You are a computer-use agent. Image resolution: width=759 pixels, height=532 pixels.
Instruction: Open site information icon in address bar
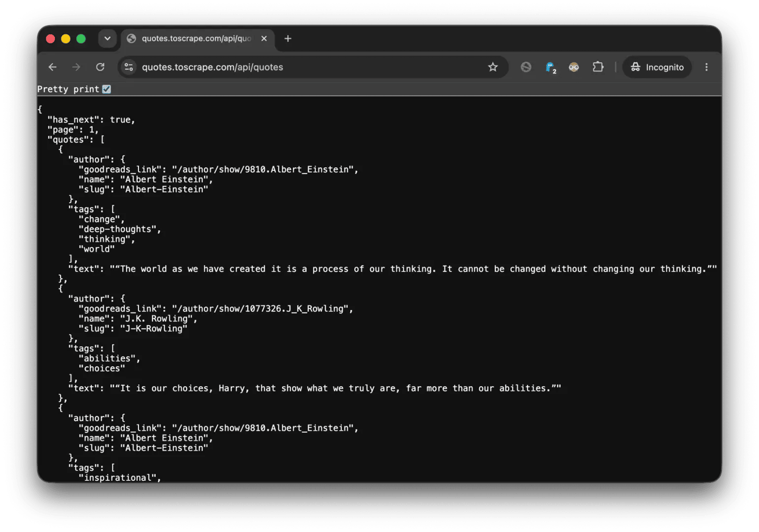(129, 67)
